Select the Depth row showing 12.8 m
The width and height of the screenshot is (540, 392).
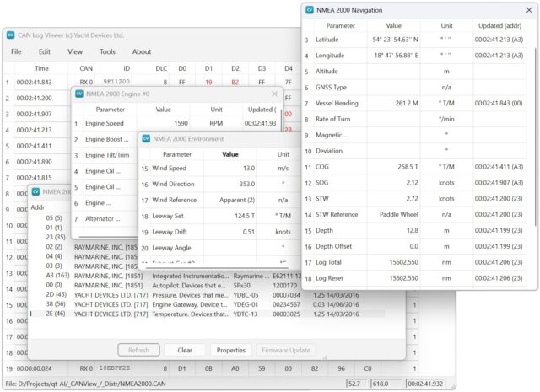pyautogui.click(x=414, y=230)
